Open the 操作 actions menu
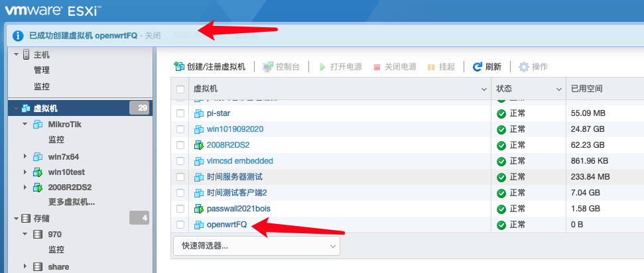This screenshot has width=644, height=273. pos(533,66)
